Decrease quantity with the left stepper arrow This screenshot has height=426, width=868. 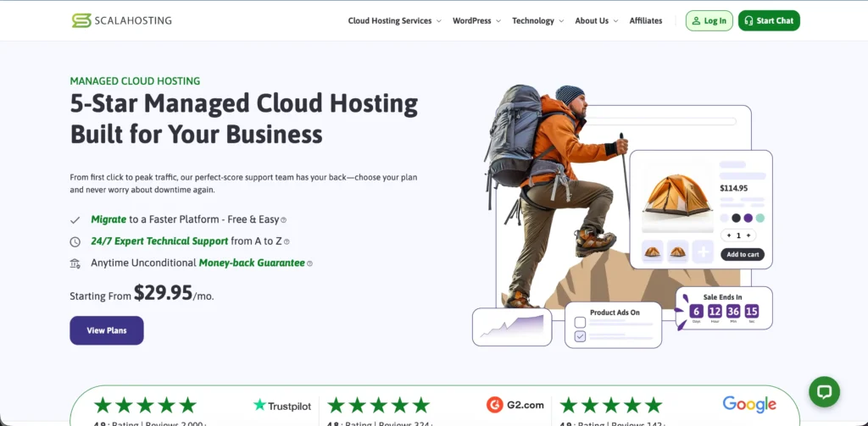[728, 235]
